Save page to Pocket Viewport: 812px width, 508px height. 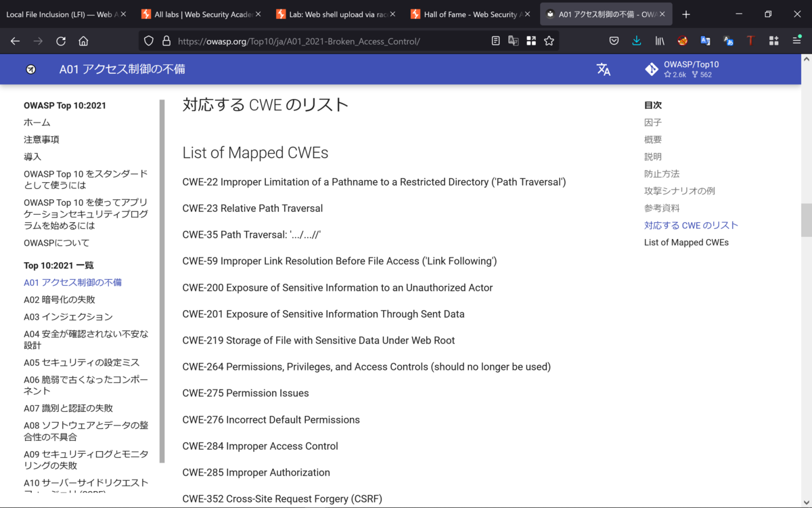(x=614, y=41)
